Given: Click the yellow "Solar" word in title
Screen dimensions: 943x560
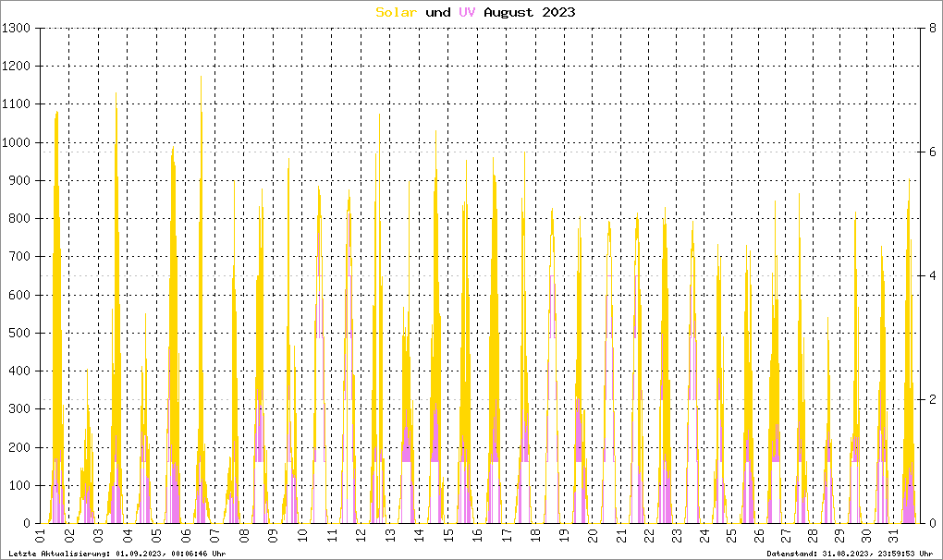Looking at the screenshot, I should (x=396, y=12).
